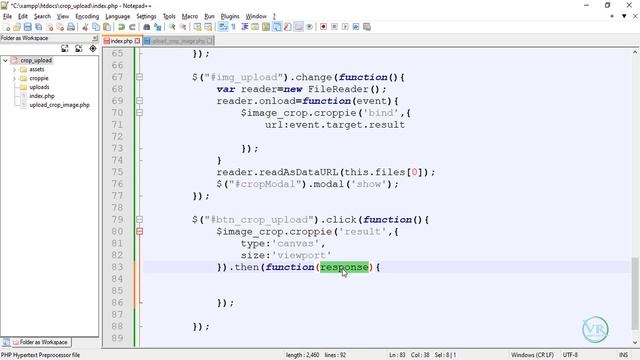Open the Language menu
The height and width of the screenshot is (360, 640).
point(118,16)
